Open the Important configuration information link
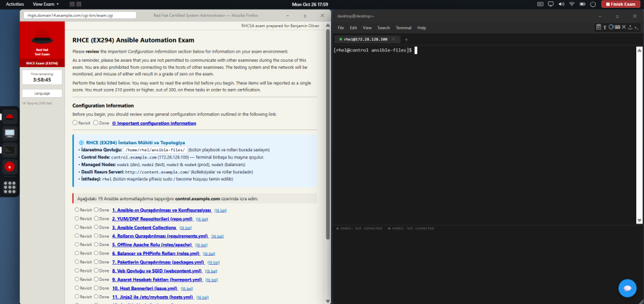The height and width of the screenshot is (304, 644). (x=154, y=123)
